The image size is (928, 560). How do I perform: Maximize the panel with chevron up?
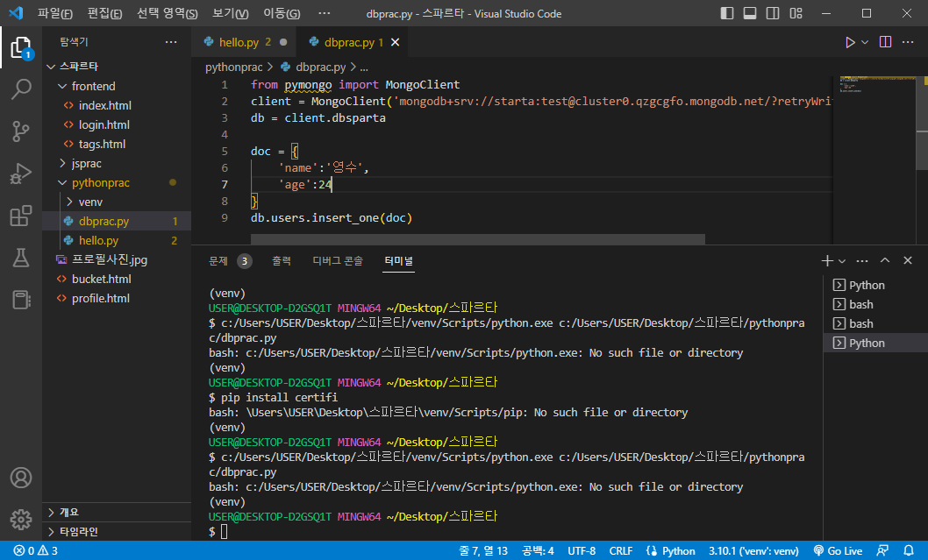coord(885,261)
